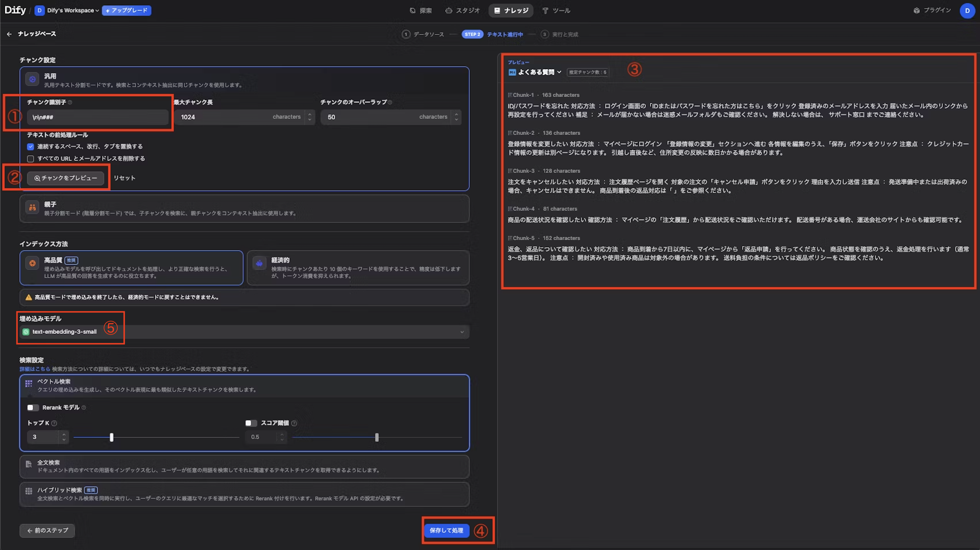Switch to the スタジオ tab
The image size is (980, 550).
462,10
